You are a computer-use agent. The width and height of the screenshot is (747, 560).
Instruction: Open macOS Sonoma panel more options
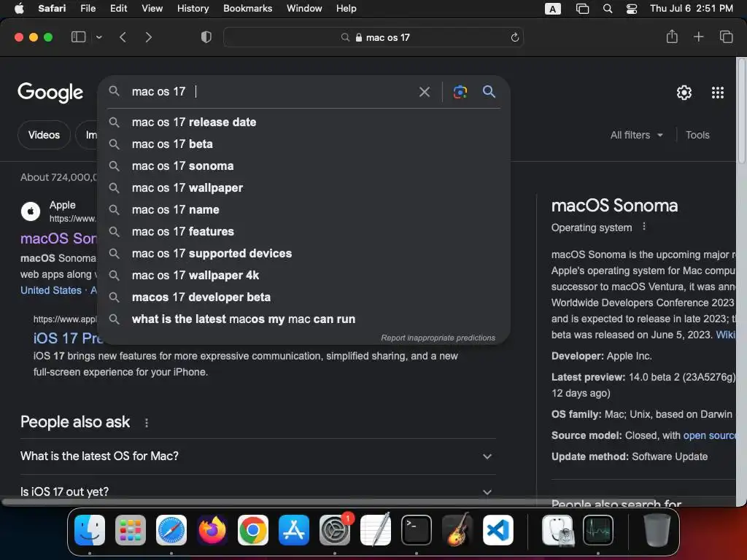pyautogui.click(x=644, y=227)
